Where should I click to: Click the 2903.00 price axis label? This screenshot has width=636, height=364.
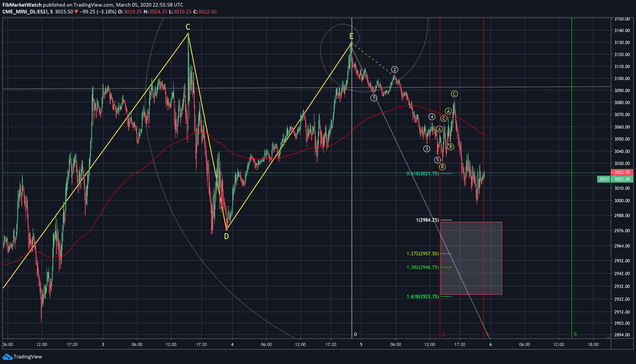point(622,323)
